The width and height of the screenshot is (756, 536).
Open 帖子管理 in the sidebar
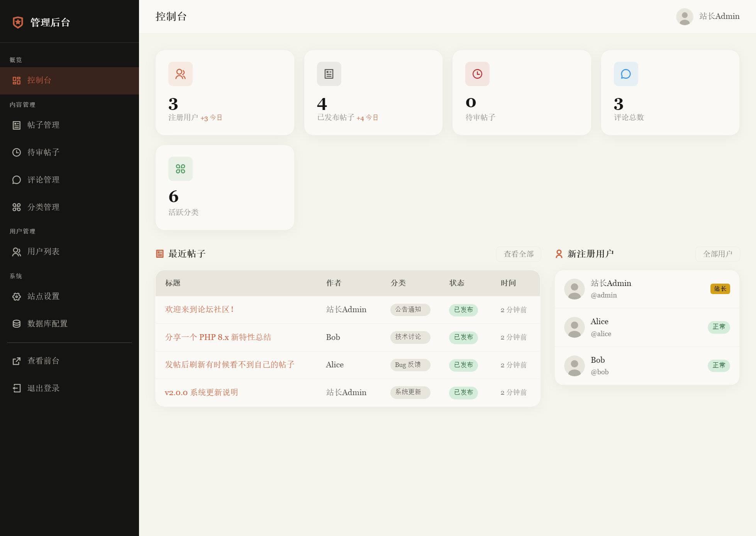tap(69, 125)
